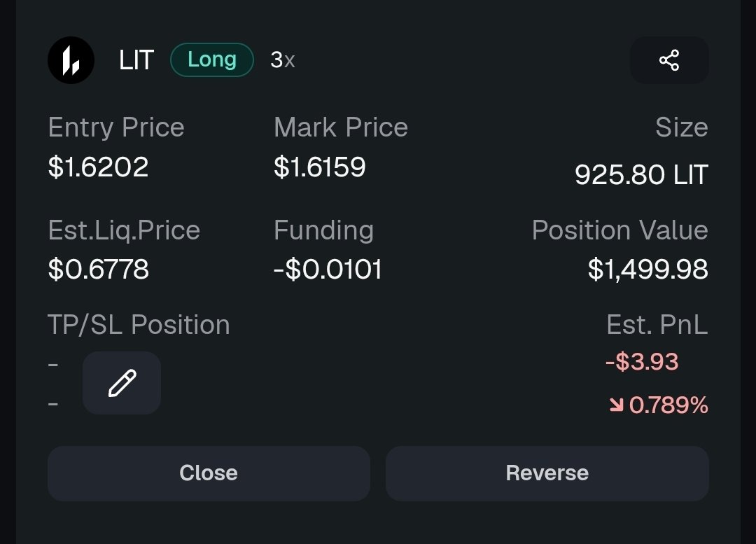This screenshot has height=544, width=756.
Task: Click the Funding value -$0.0101
Action: pyautogui.click(x=328, y=269)
